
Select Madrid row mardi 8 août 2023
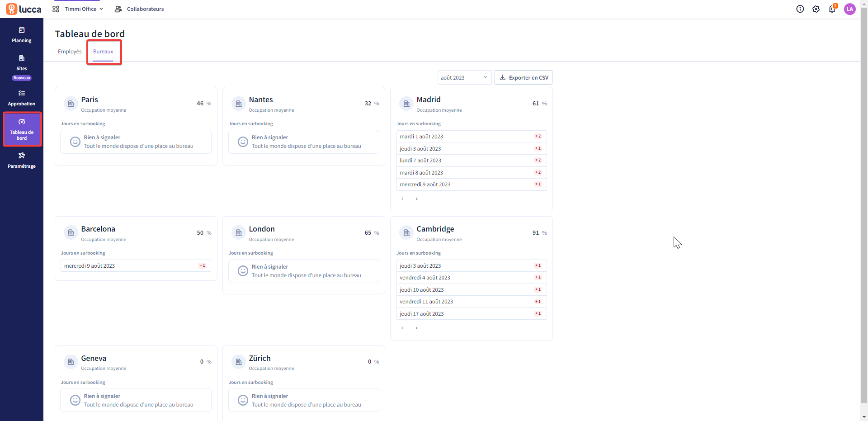click(x=472, y=173)
